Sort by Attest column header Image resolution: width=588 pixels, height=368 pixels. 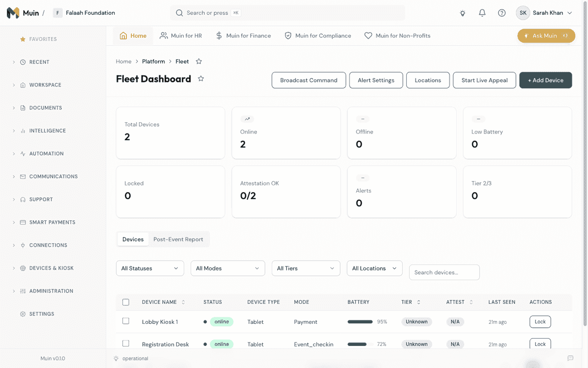pyautogui.click(x=460, y=302)
